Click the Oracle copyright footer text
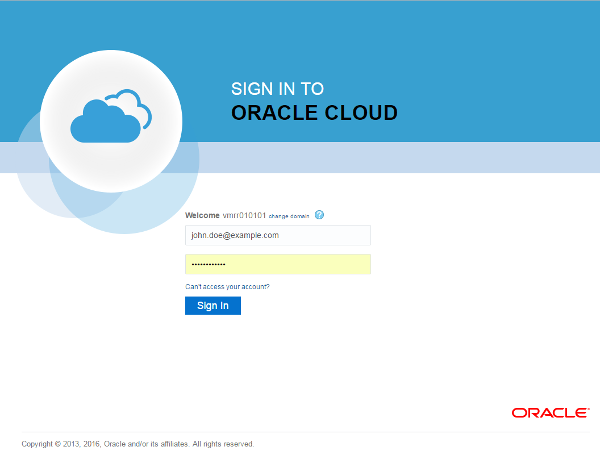600x459 pixels. [138, 444]
